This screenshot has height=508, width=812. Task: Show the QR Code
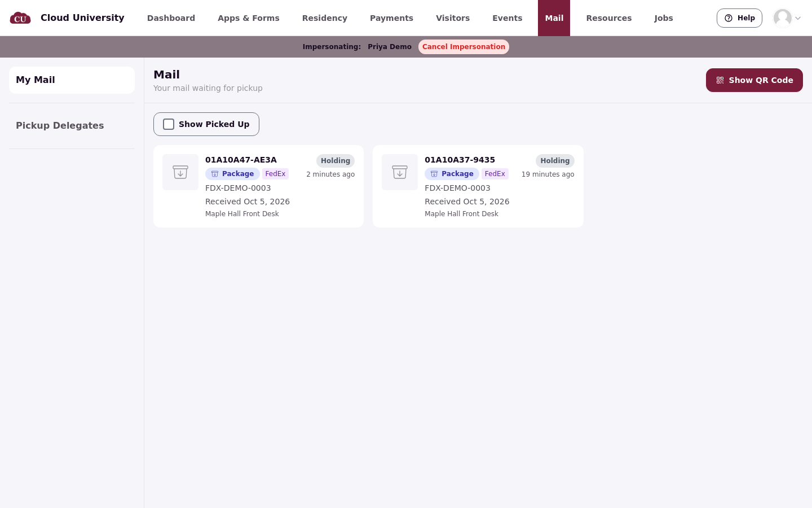(x=754, y=80)
